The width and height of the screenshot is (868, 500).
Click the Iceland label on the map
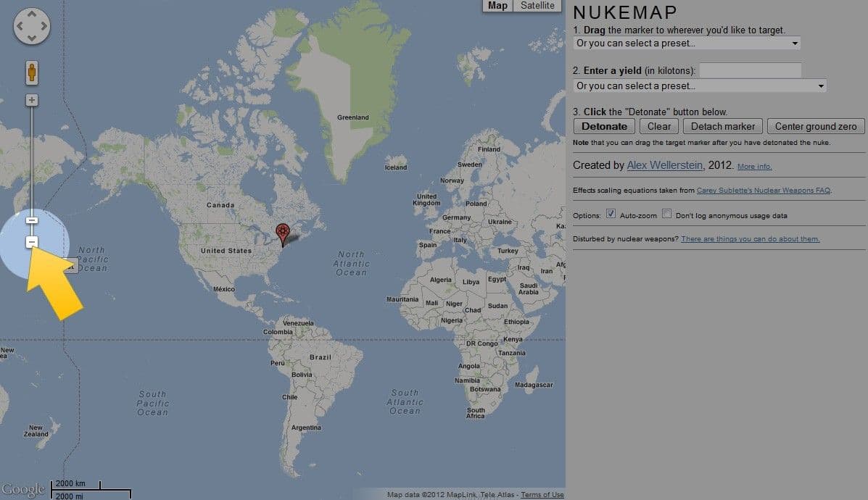[396, 167]
